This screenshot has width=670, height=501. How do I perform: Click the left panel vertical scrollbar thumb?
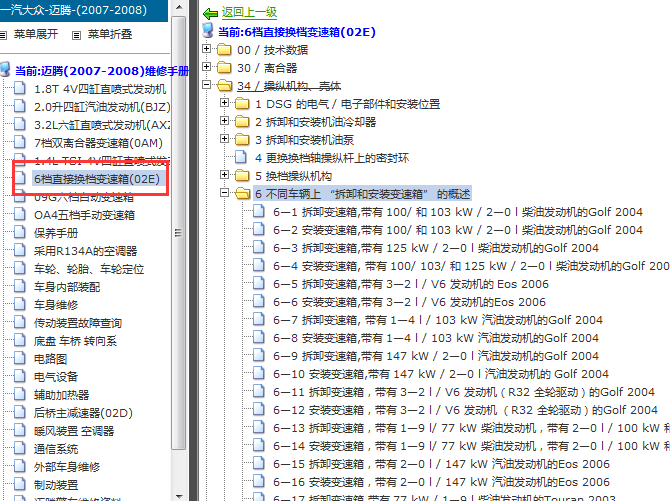pos(179,233)
